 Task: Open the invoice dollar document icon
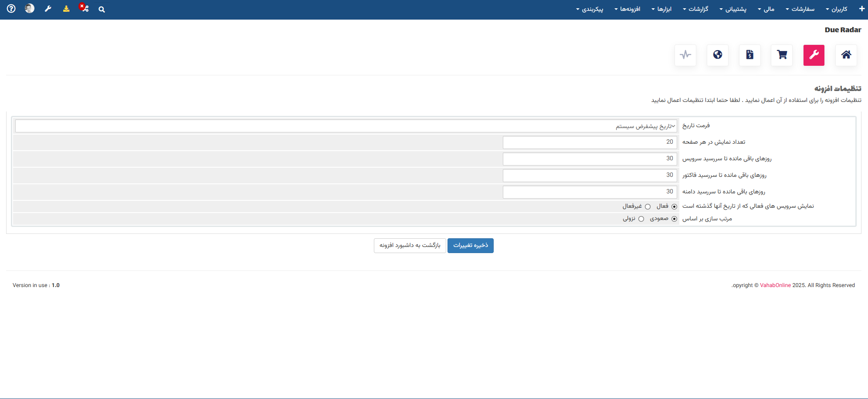[749, 55]
